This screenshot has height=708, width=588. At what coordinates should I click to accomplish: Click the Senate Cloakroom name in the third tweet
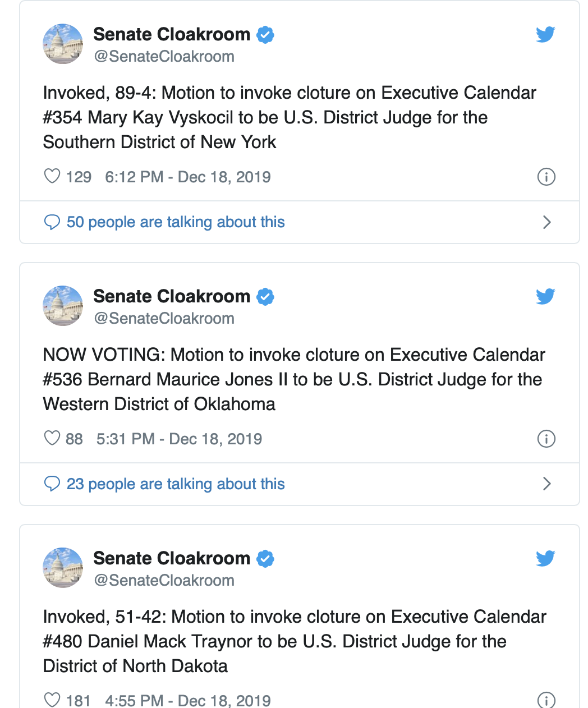pyautogui.click(x=172, y=558)
